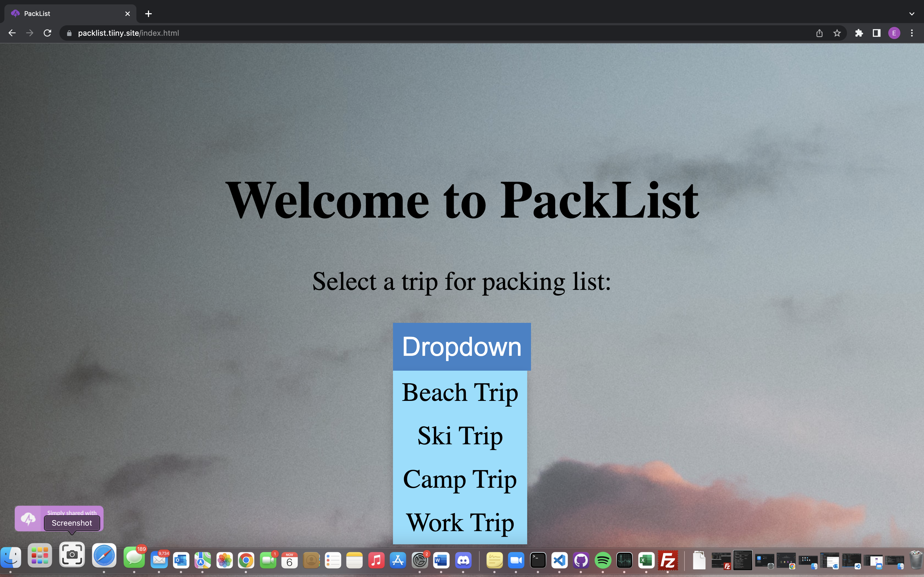Image resolution: width=924 pixels, height=577 pixels.
Task: Go back to the previous page
Action: pyautogui.click(x=12, y=33)
